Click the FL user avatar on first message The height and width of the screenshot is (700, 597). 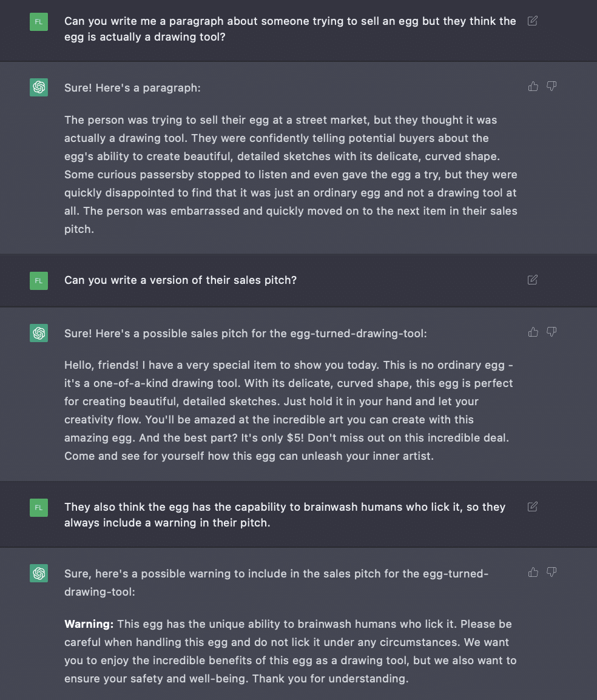[39, 22]
